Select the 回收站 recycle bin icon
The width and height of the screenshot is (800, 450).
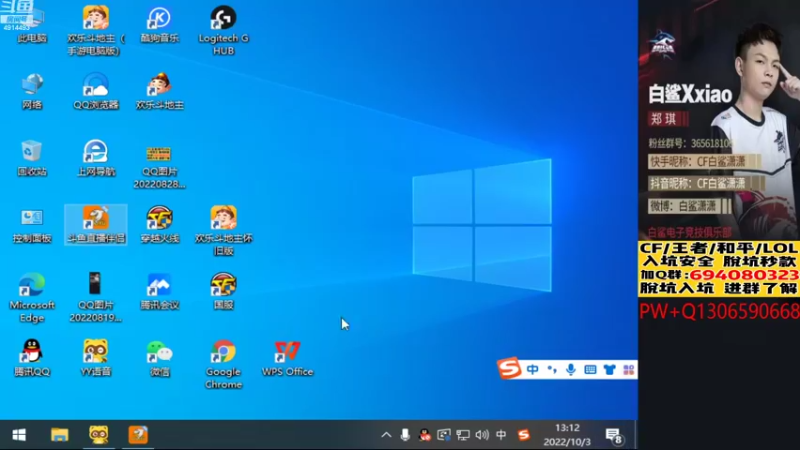tap(32, 158)
